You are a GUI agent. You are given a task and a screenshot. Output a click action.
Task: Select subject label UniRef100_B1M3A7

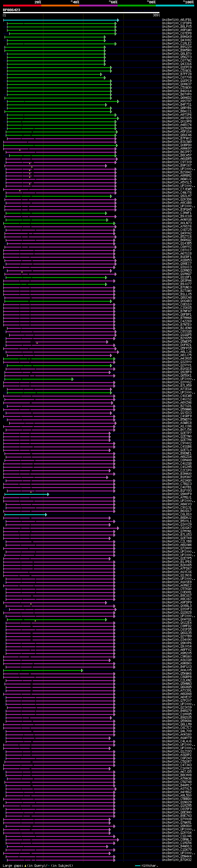tap(176, 477)
